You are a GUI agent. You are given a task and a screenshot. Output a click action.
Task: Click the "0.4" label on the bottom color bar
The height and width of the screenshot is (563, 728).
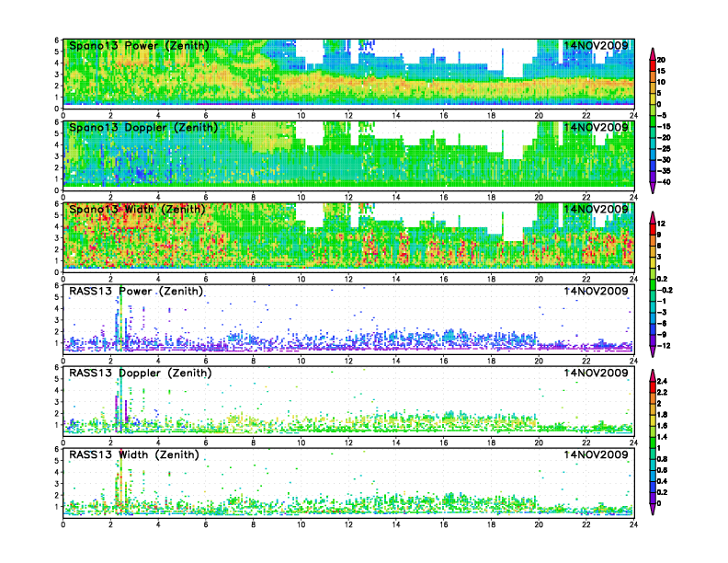click(662, 481)
